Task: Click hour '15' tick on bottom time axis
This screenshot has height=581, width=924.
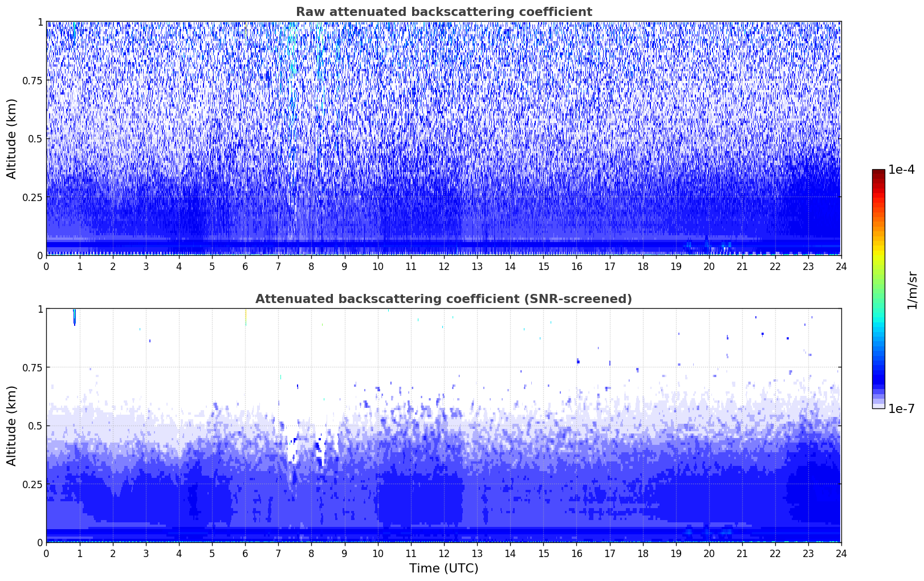Action: [543, 553]
